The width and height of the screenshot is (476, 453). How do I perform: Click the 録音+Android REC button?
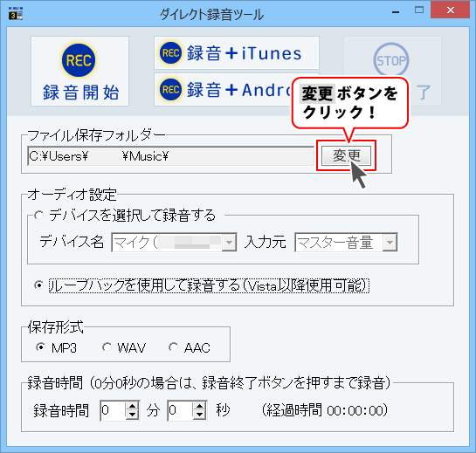pyautogui.click(x=223, y=90)
